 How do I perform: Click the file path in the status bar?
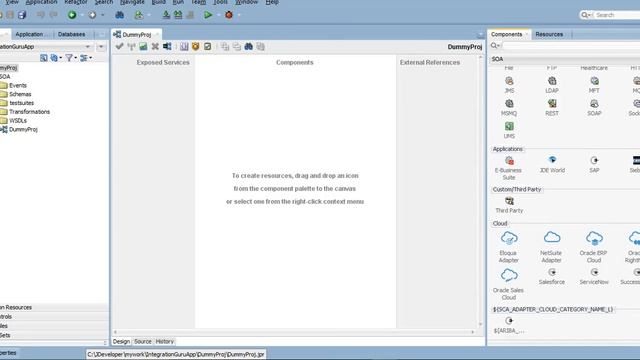[x=176, y=354]
